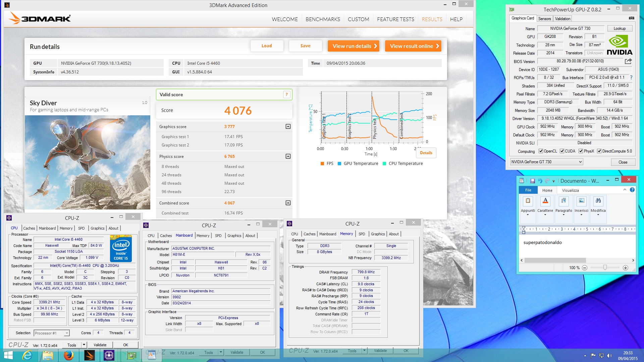The width and height of the screenshot is (644, 362).
Task: Click the Sky Diver preview image
Action: click(x=87, y=162)
